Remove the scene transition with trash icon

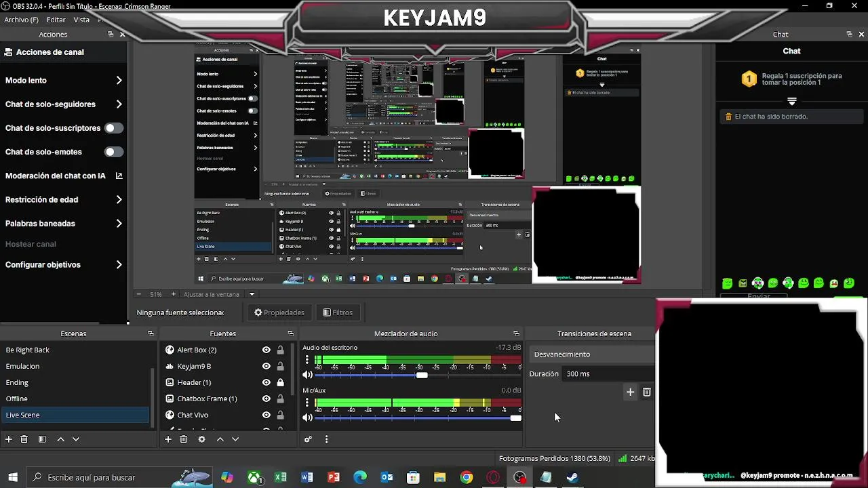[647, 392]
